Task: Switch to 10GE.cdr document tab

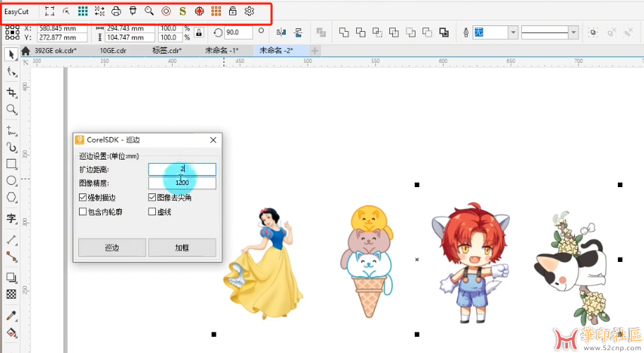Action: (x=113, y=51)
